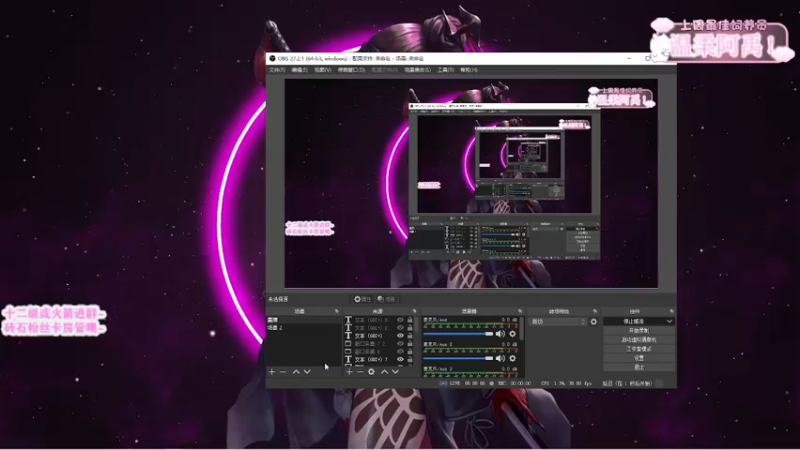The height and width of the screenshot is (450, 800).
Task: Undock the 控件 controls panel icon
Action: [x=671, y=311]
